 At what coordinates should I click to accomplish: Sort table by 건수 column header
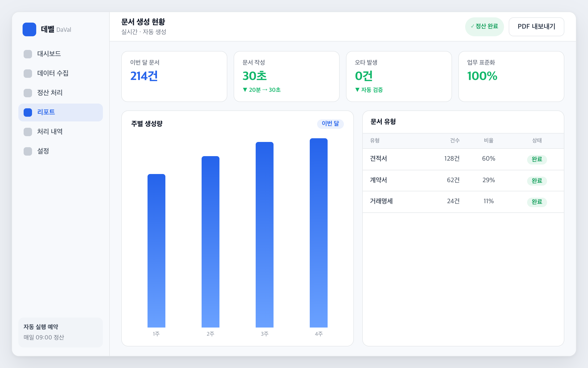point(455,141)
